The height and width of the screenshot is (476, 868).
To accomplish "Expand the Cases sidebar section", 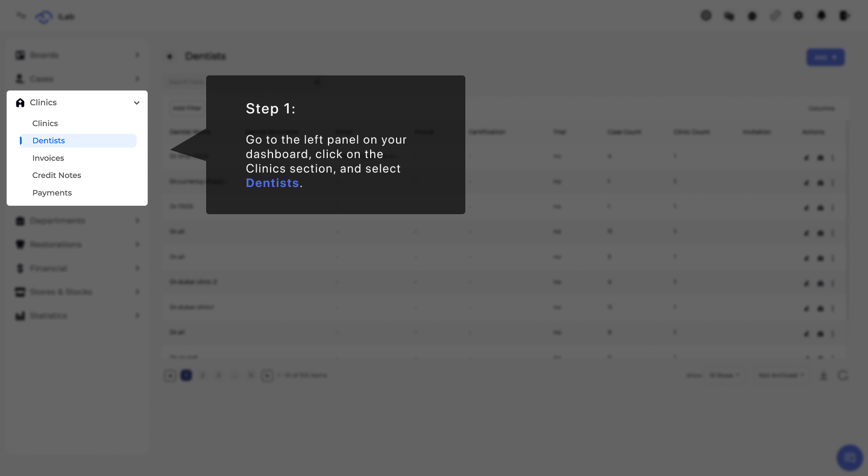I will [77, 79].
